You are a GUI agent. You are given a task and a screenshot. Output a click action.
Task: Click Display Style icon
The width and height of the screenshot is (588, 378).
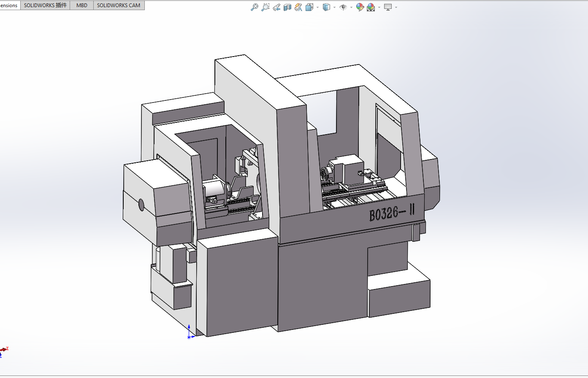coord(326,7)
